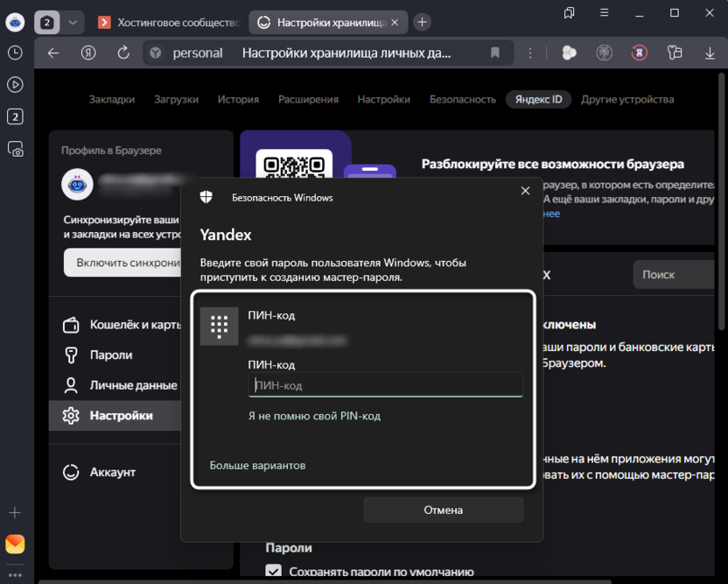The width and height of the screenshot is (728, 584).
Task: Add a new sidebar item with plus icon
Action: 15,513
